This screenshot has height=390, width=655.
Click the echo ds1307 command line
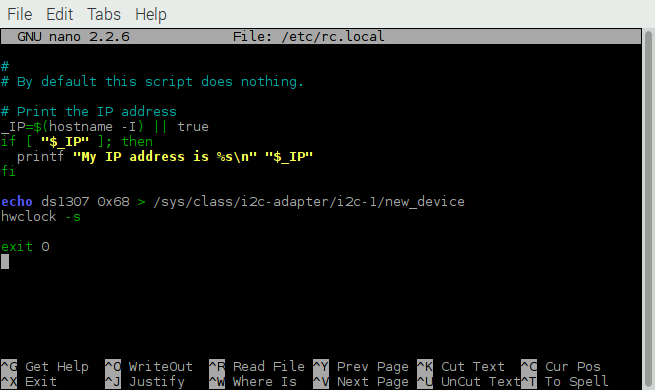click(233, 202)
